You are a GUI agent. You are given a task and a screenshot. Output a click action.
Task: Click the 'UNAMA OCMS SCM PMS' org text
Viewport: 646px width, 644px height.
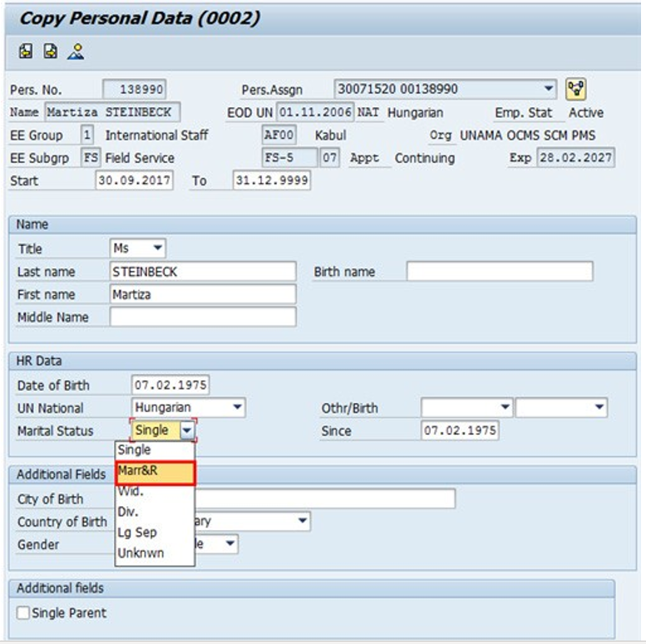tap(527, 135)
